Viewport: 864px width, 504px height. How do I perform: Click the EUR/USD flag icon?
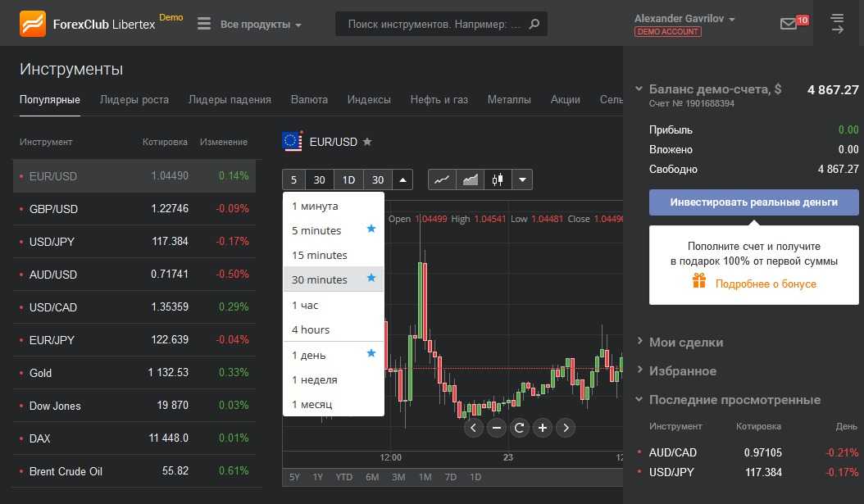[292, 141]
